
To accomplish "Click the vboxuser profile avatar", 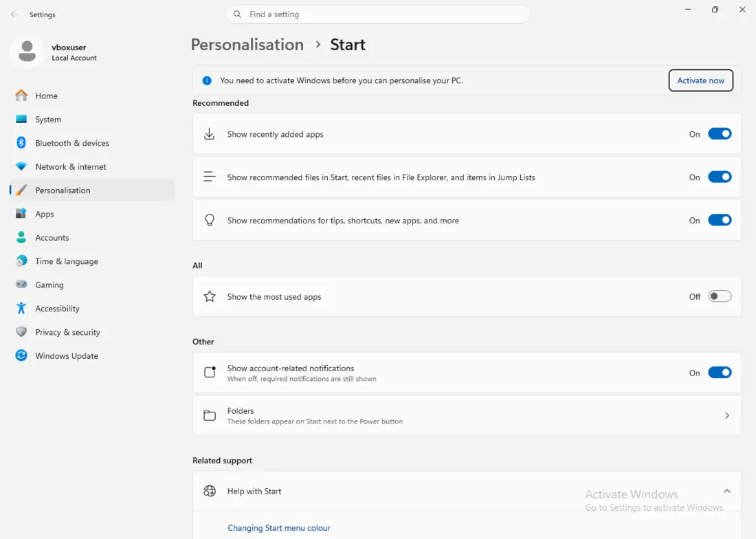I will point(27,51).
